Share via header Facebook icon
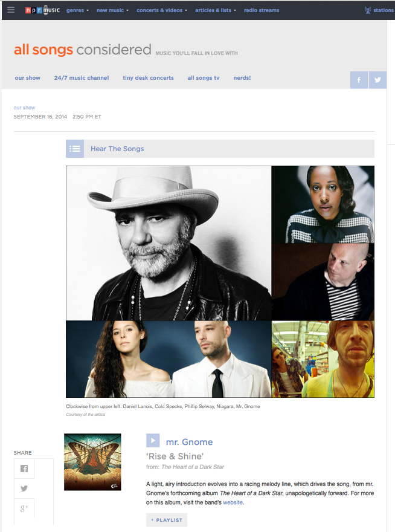Viewport: 395px width, 532px height. click(359, 80)
